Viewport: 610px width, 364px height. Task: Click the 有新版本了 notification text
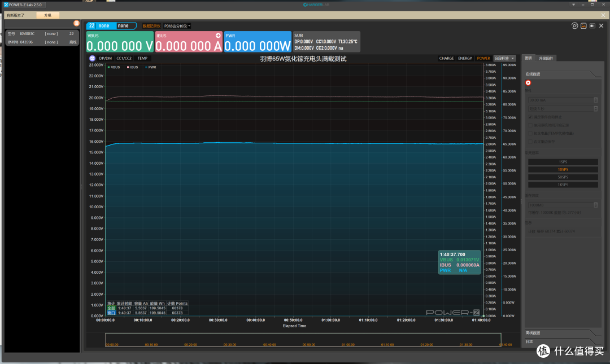16,15
